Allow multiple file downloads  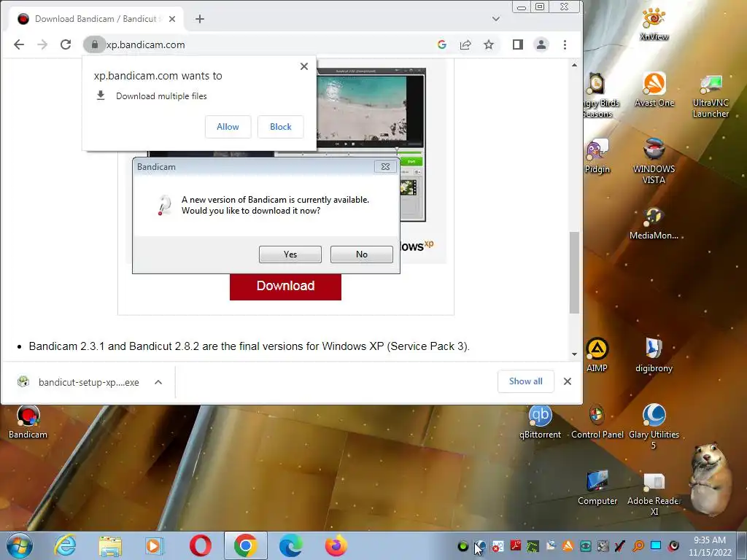tap(228, 127)
